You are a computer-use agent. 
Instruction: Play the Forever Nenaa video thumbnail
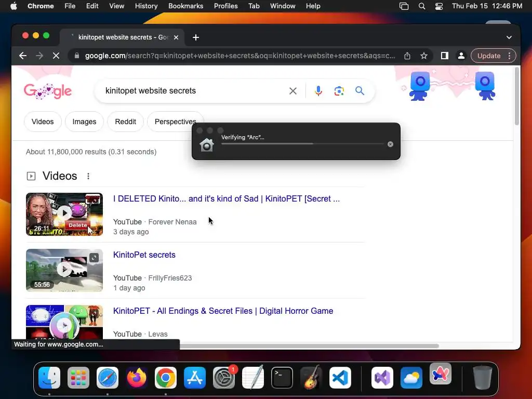[64, 214]
